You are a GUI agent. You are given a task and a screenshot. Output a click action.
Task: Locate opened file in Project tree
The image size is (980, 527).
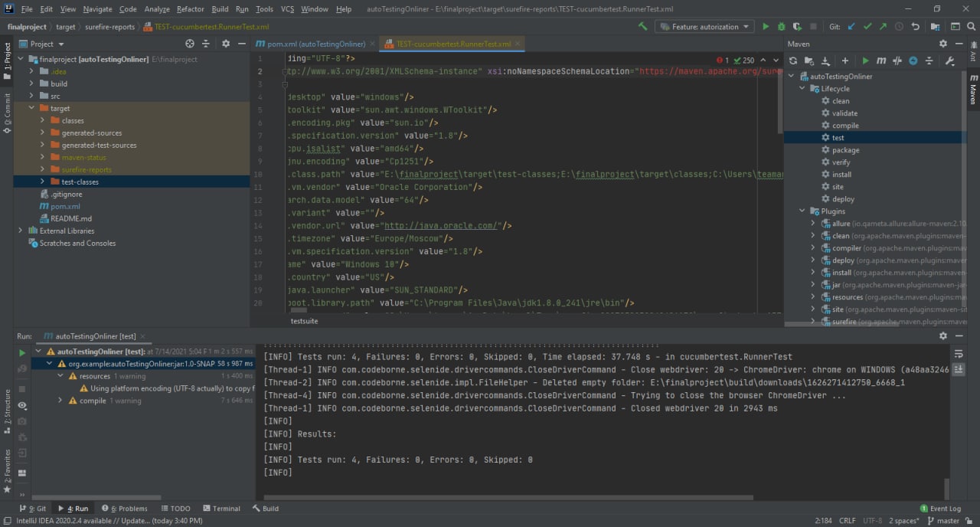[x=189, y=44]
